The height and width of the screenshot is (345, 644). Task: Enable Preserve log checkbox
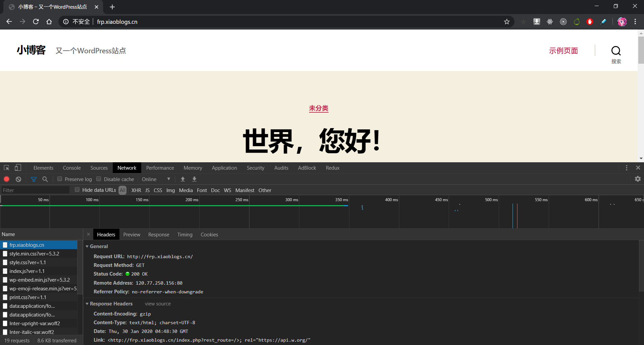coord(59,179)
